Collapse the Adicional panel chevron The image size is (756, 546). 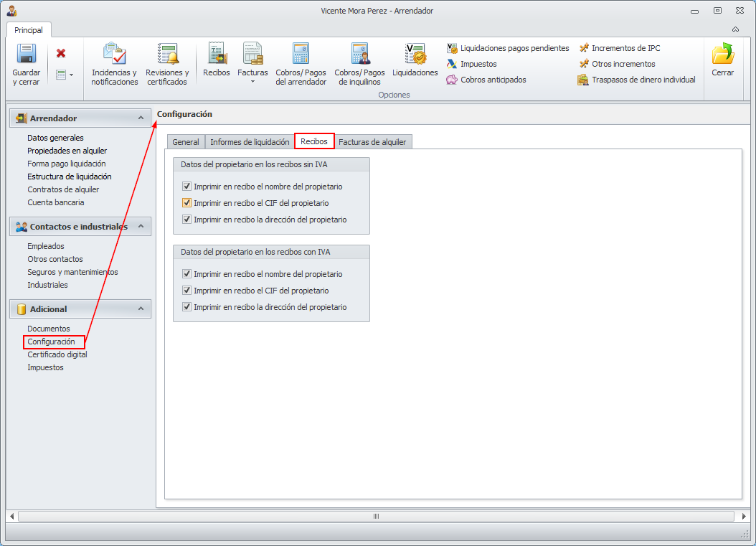coord(141,309)
